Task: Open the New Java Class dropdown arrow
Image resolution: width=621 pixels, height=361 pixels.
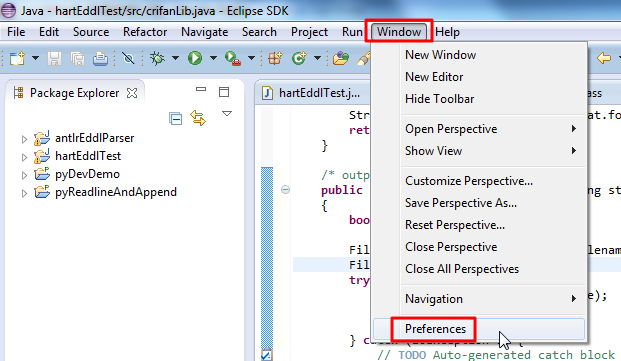Action: 317,58
